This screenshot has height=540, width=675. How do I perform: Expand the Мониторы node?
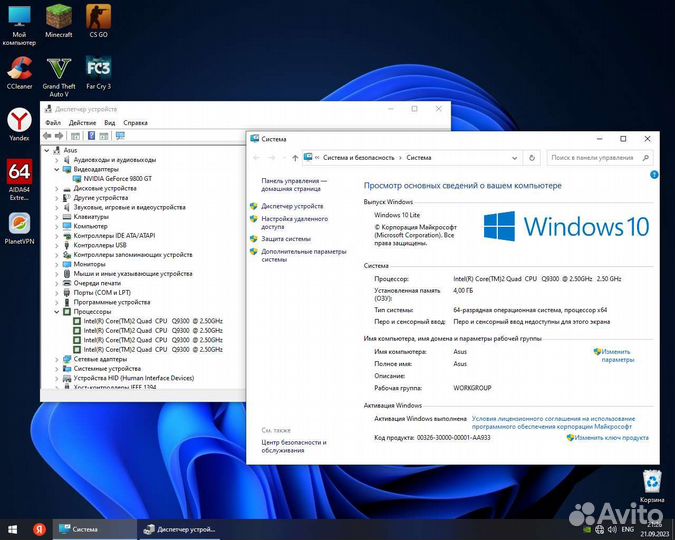[x=56, y=264]
